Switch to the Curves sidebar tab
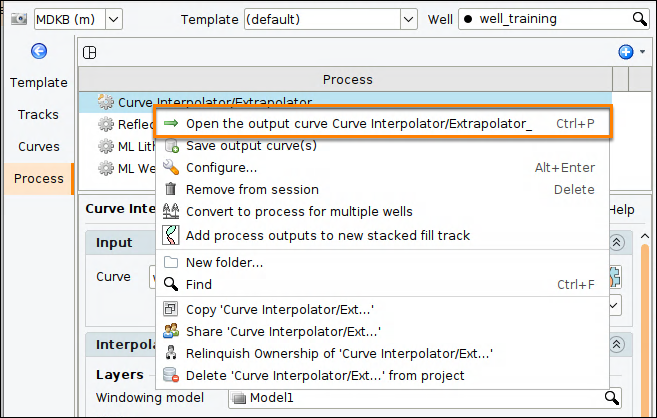Viewport: 657px width, 418px height. pos(39,147)
